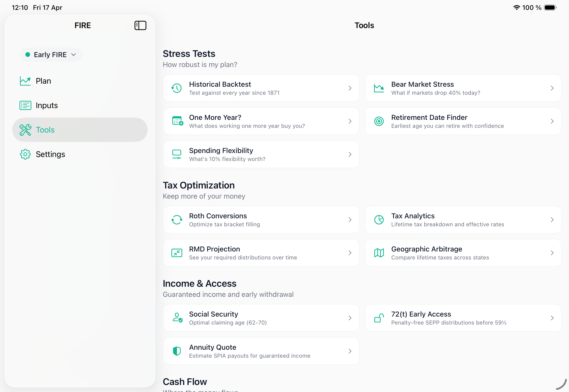The width and height of the screenshot is (569, 392).
Task: Click the 12:10 clock in status bar
Action: 20,8
